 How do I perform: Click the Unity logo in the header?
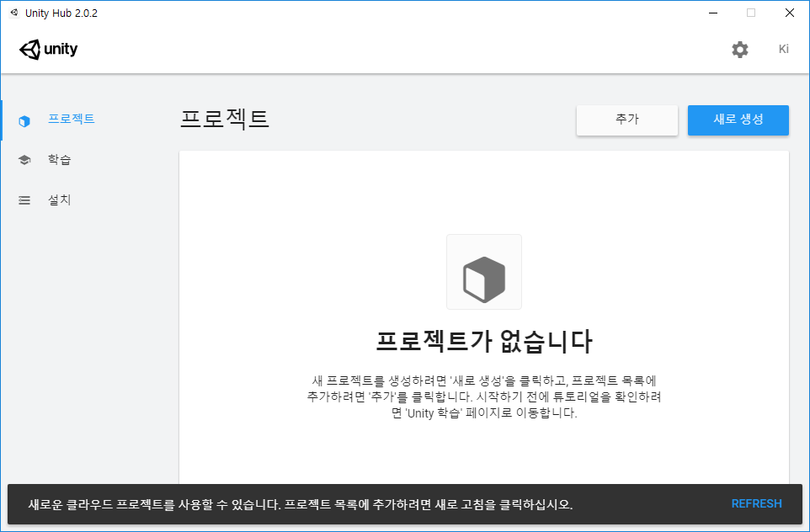(x=49, y=50)
